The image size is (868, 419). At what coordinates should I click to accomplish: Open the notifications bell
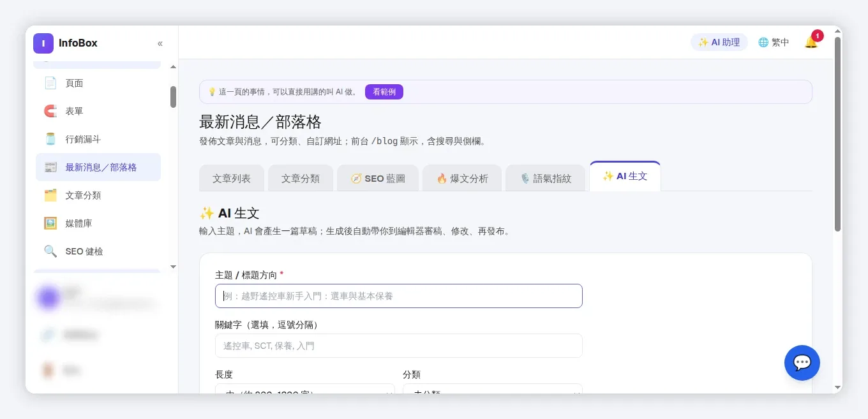(x=811, y=42)
